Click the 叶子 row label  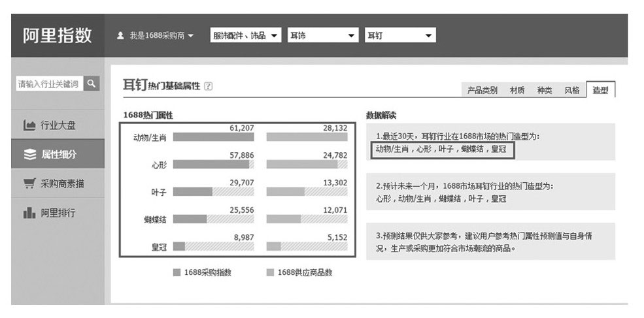[x=159, y=193]
